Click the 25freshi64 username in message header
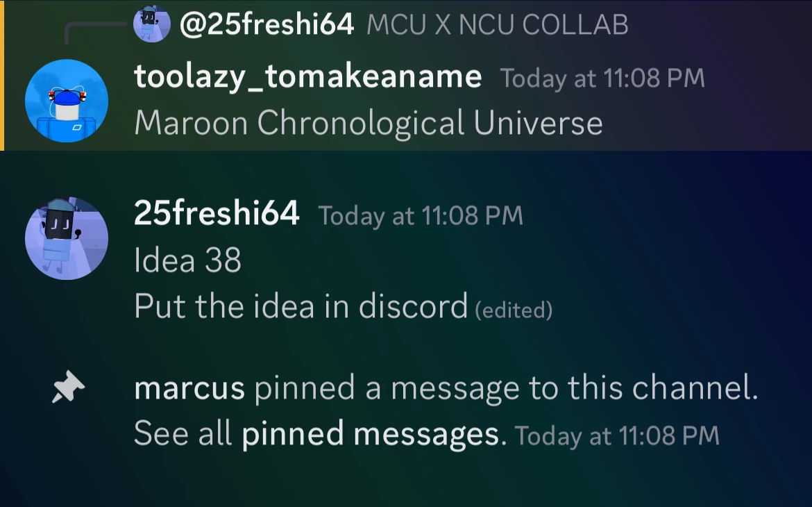Screen dimensions: 812x507 [x=217, y=213]
